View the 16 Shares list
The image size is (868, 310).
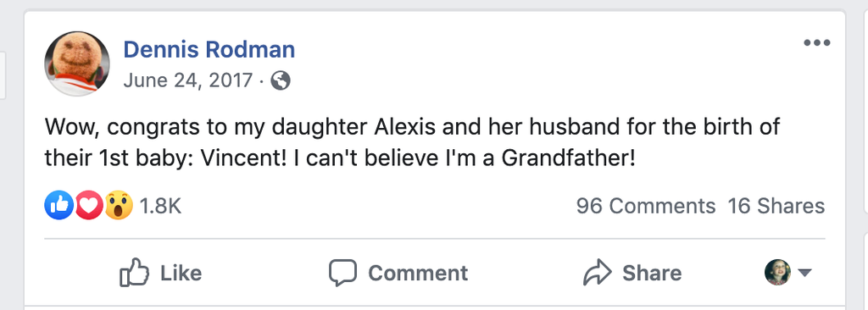tap(776, 206)
